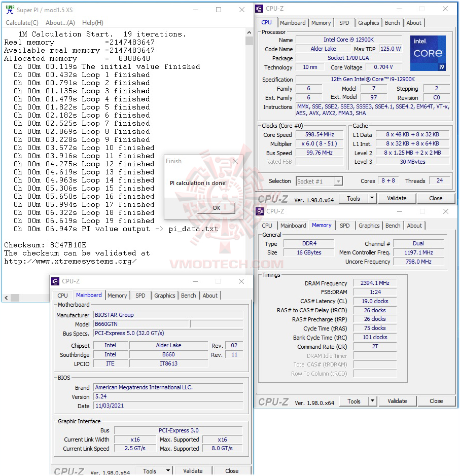Click Validate in the window showing the CPU tab
This screenshot has height=476, width=460.
tap(397, 198)
